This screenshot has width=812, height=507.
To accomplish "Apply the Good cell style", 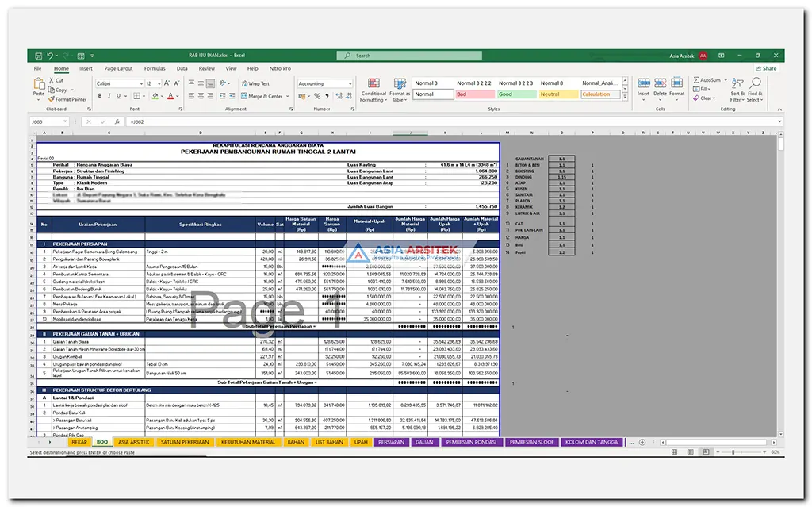I will [x=517, y=94].
